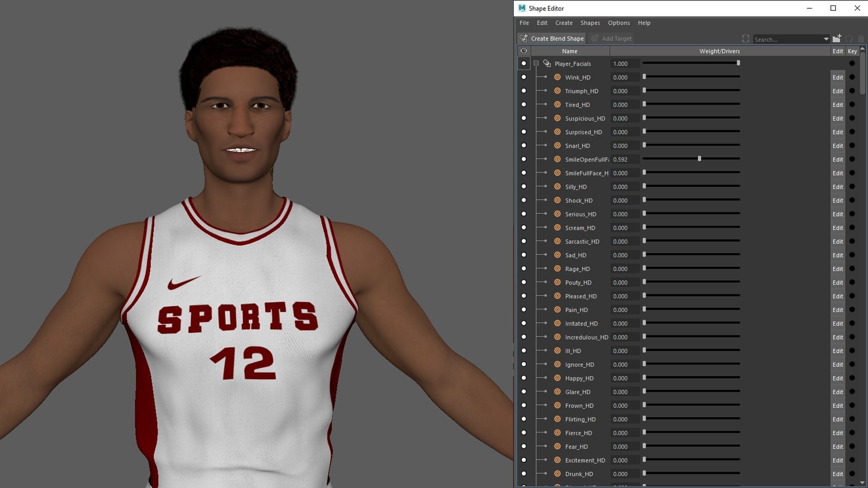Toggle visibility dot for Wink_HD
868x488 pixels.
(524, 77)
